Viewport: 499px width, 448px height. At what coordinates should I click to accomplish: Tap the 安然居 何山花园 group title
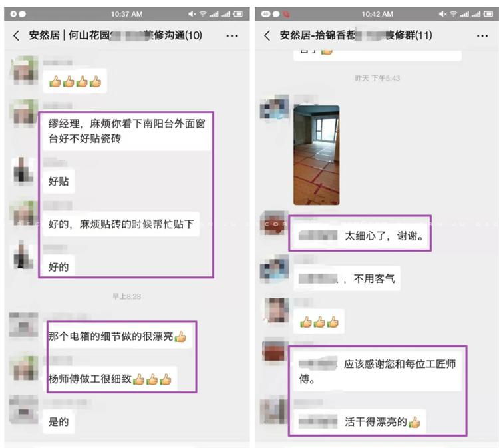115,35
